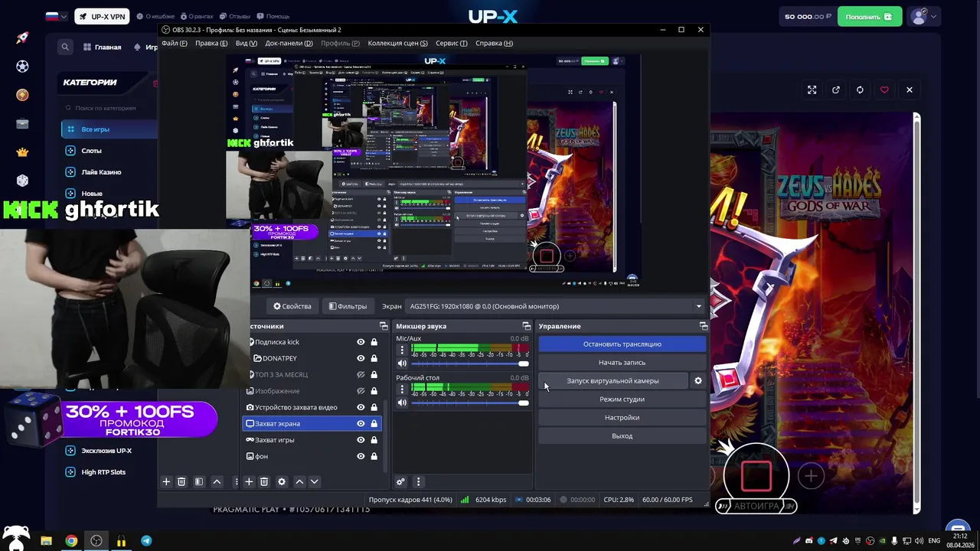Unlock the фон source lock
The width and height of the screenshot is (980, 551).
click(374, 456)
